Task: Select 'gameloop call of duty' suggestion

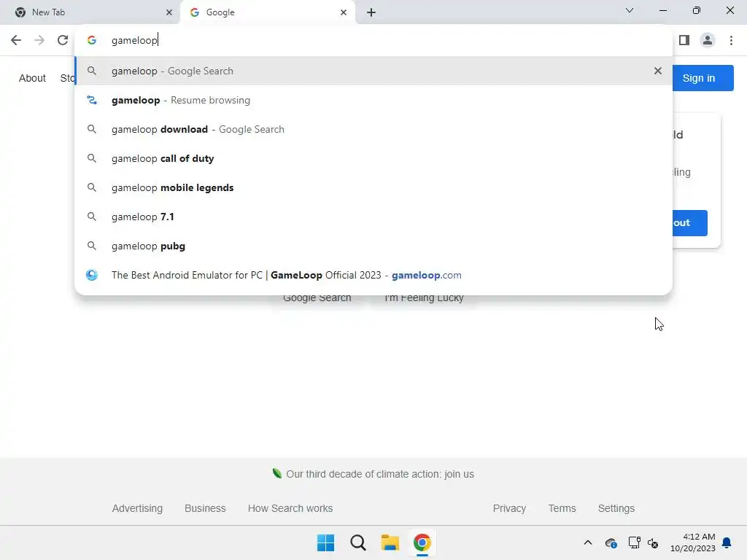Action: (373, 158)
